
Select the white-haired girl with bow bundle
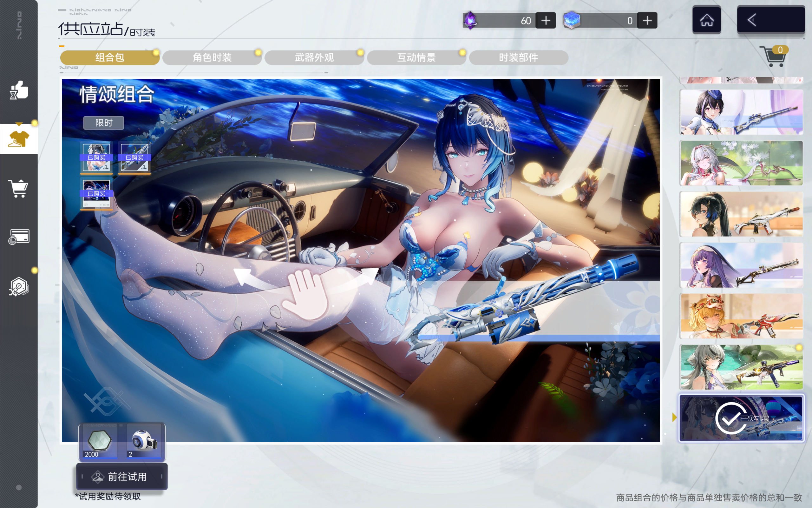click(x=742, y=163)
